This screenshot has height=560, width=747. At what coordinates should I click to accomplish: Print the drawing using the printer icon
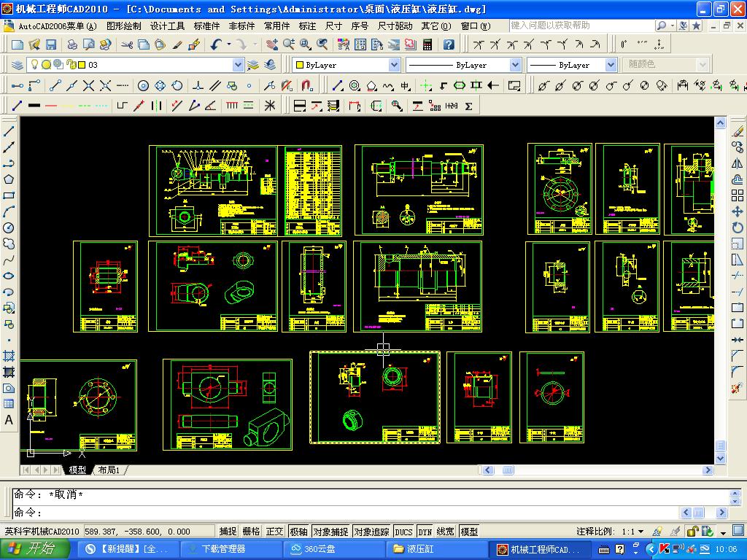[x=72, y=44]
